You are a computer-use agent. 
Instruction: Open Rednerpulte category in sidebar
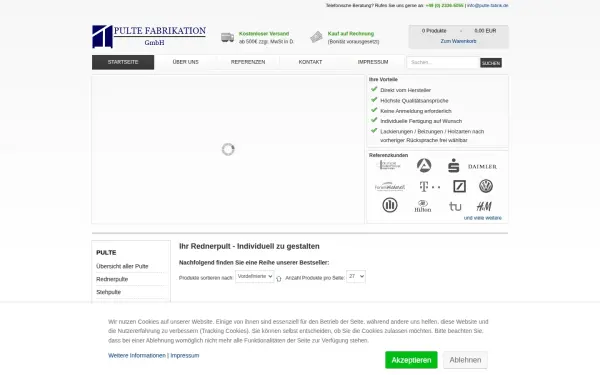[112, 279]
